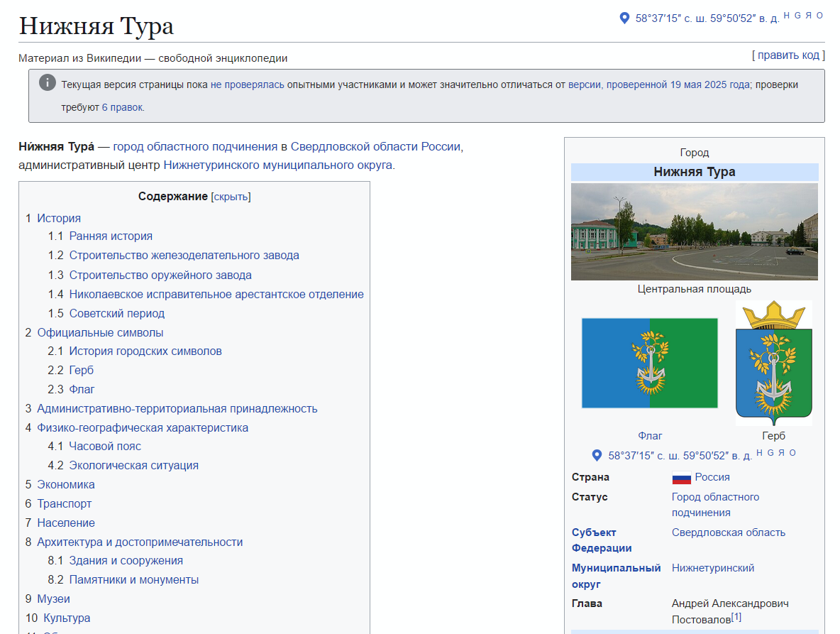Follow город областного подчинения link in intro
This screenshot has width=840, height=634.
(x=195, y=146)
